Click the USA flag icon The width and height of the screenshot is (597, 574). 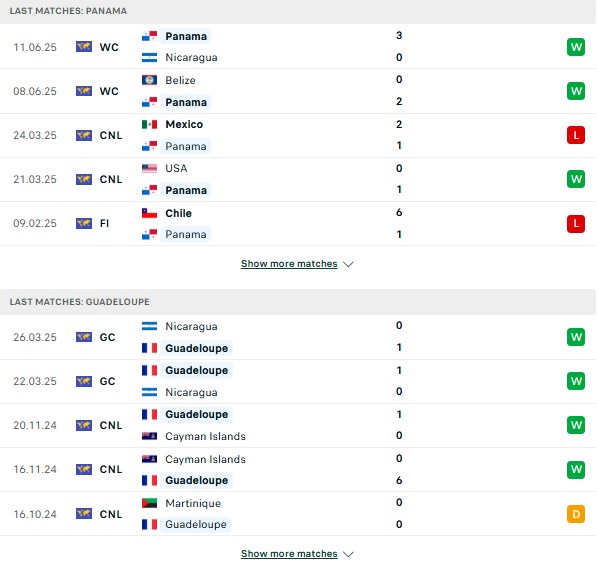point(149,168)
